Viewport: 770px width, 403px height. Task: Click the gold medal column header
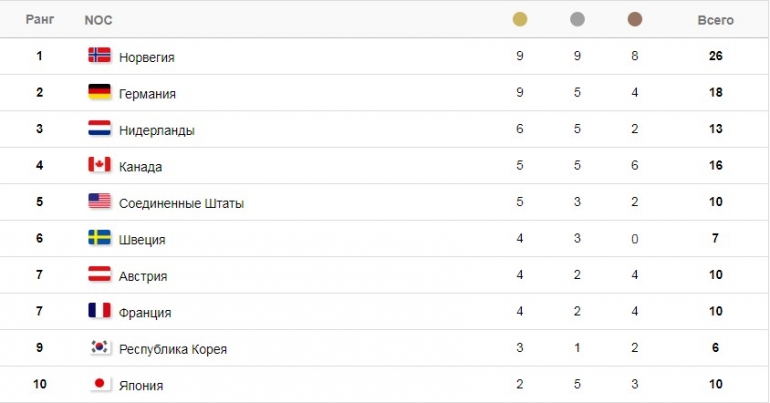pos(520,19)
